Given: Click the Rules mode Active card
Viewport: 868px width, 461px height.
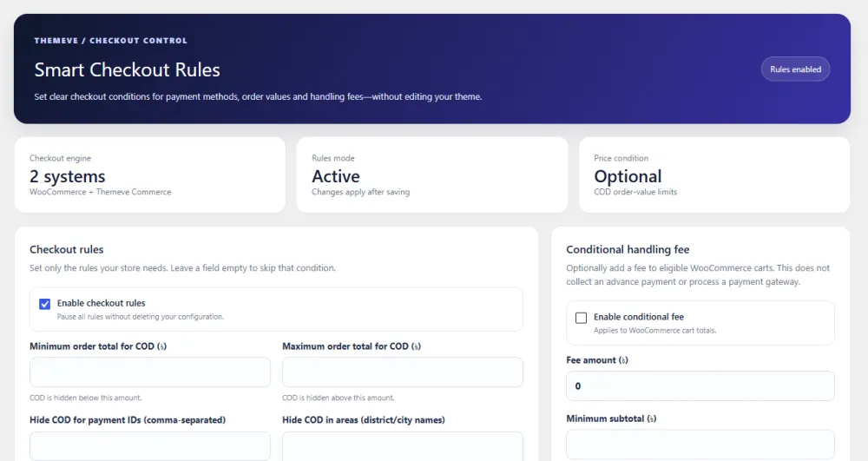Looking at the screenshot, I should coord(432,175).
